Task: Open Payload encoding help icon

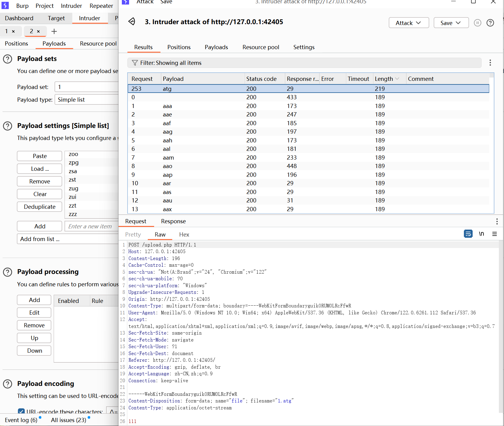Action: pos(8,384)
